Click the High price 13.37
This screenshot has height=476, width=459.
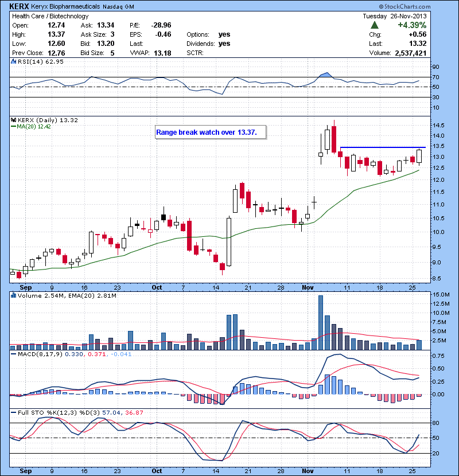[56, 34]
